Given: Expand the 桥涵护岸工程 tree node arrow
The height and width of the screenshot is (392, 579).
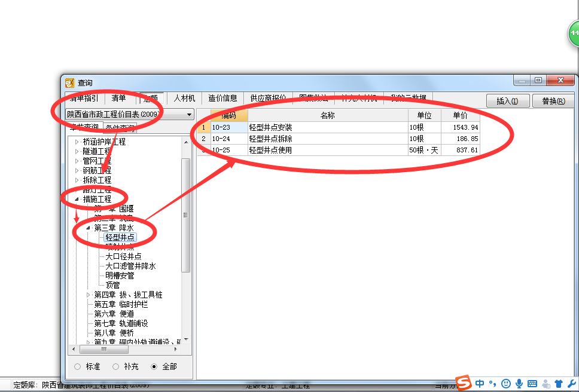Looking at the screenshot, I should coord(77,142).
